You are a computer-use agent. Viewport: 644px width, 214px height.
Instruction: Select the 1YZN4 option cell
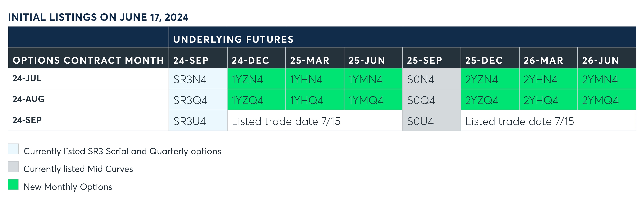pyautogui.click(x=256, y=79)
